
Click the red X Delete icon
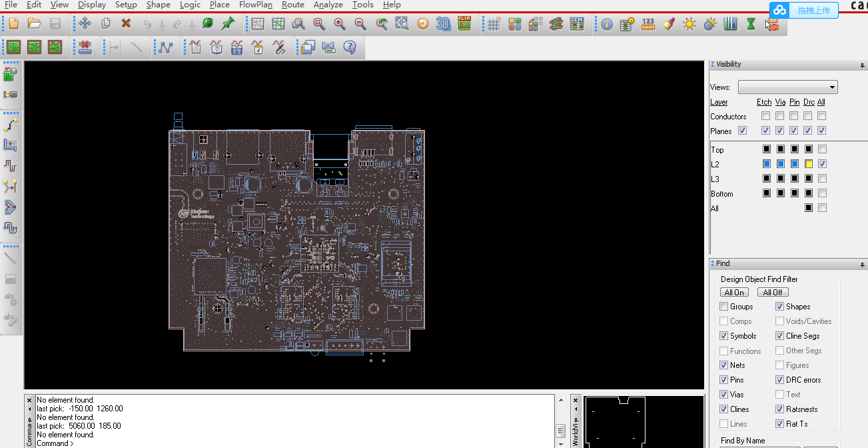(126, 24)
